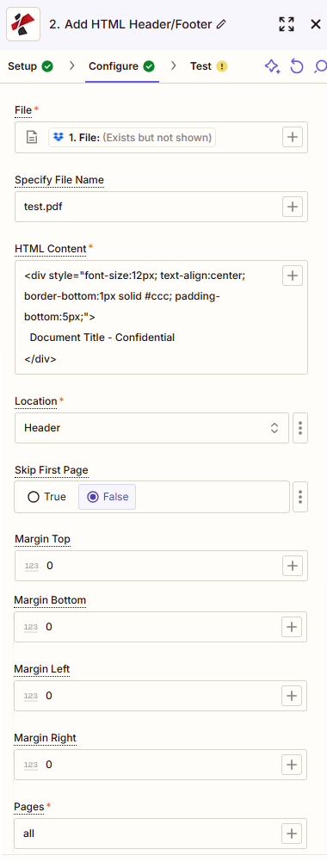Click the plus button in Pages field
The image size is (327, 868).
point(292,834)
